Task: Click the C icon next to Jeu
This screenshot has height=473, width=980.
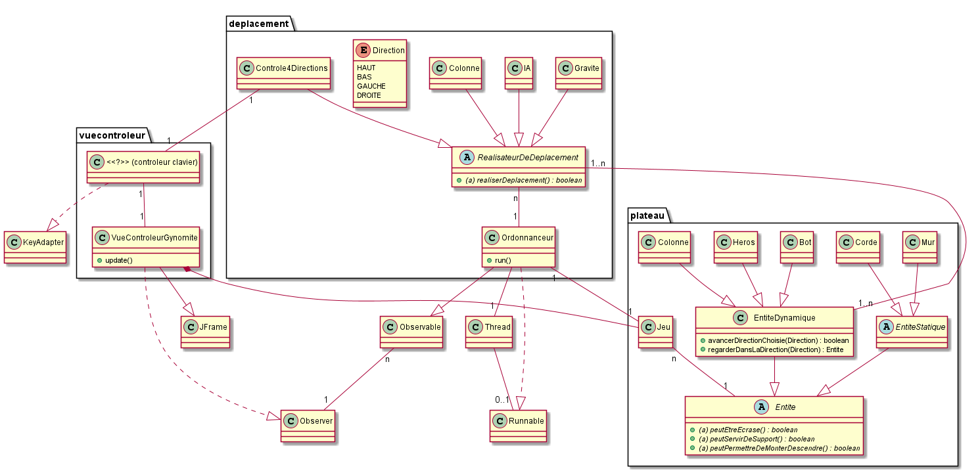Action: coord(648,326)
